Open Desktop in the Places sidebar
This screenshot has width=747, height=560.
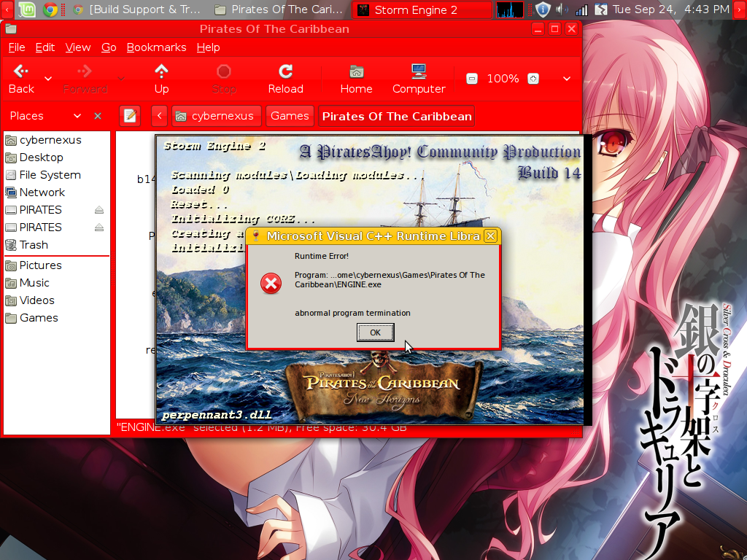pos(57,157)
